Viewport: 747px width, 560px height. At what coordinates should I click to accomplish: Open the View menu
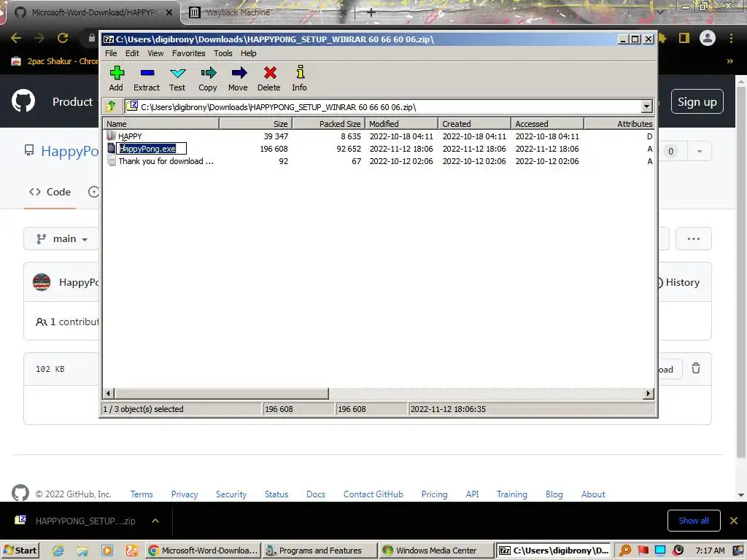click(x=155, y=53)
